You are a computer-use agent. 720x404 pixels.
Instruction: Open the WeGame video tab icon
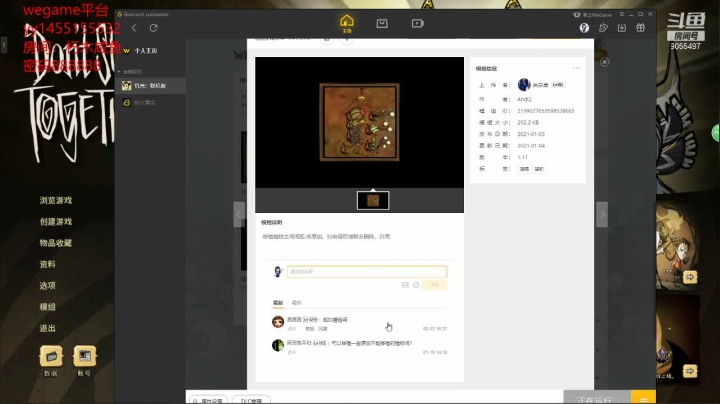pos(417,23)
